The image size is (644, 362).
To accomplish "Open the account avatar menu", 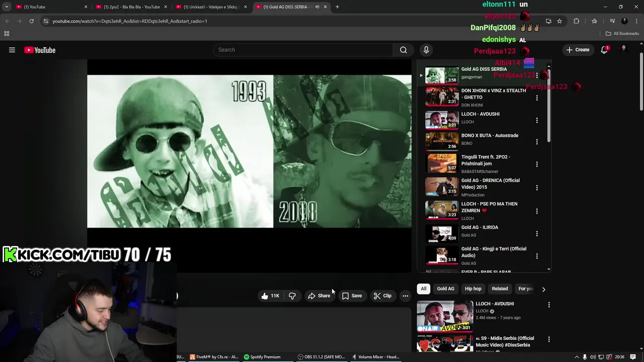I will 624,49.
